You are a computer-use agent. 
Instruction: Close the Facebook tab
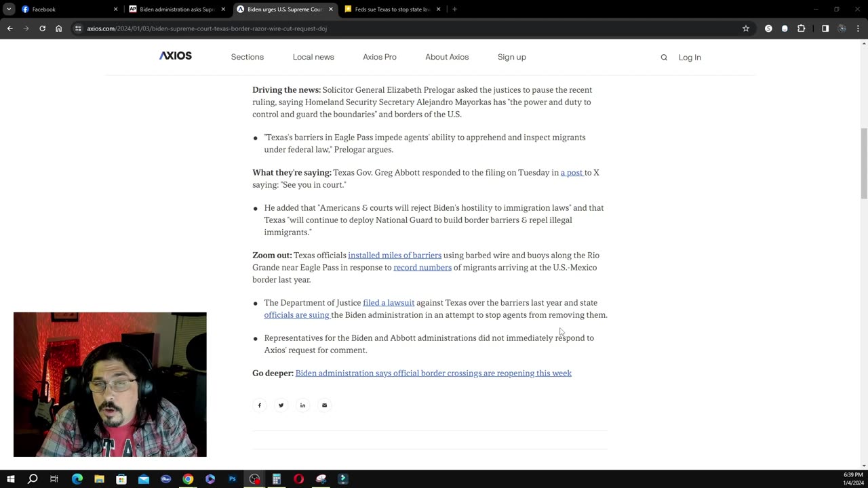(x=115, y=9)
